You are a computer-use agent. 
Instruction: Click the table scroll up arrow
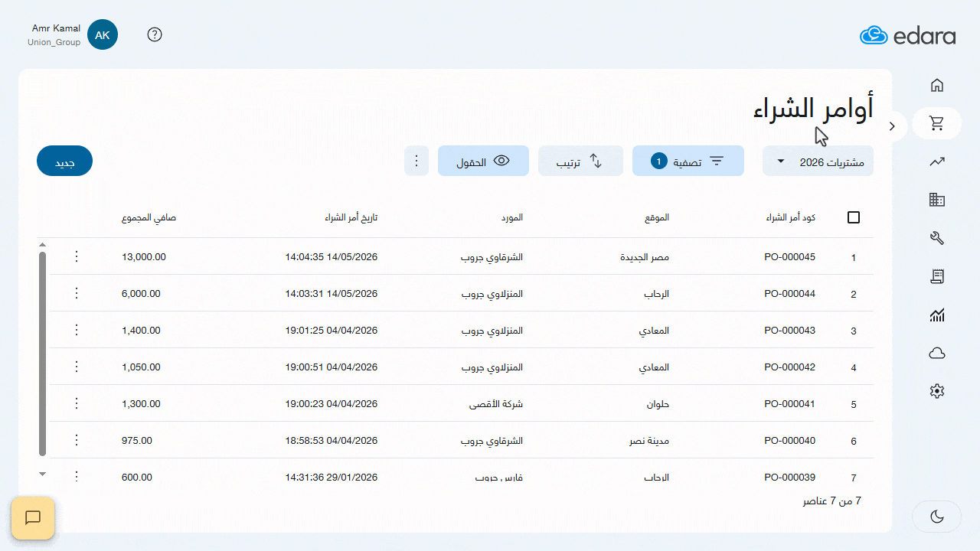42,244
